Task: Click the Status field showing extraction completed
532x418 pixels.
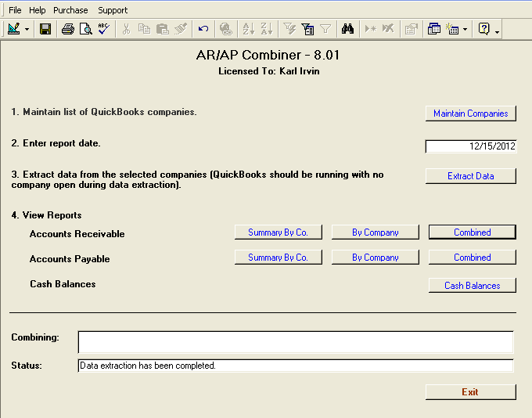Action: 296,366
